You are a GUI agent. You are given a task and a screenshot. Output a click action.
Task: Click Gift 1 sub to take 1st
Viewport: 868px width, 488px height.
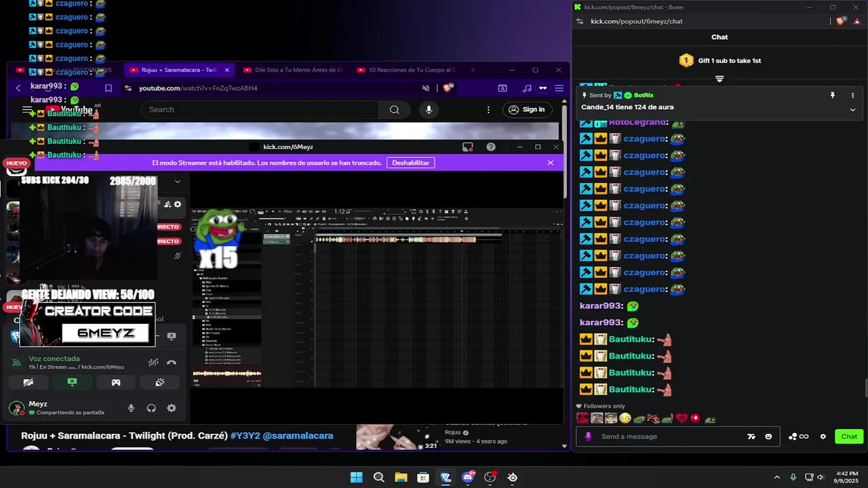730,60
